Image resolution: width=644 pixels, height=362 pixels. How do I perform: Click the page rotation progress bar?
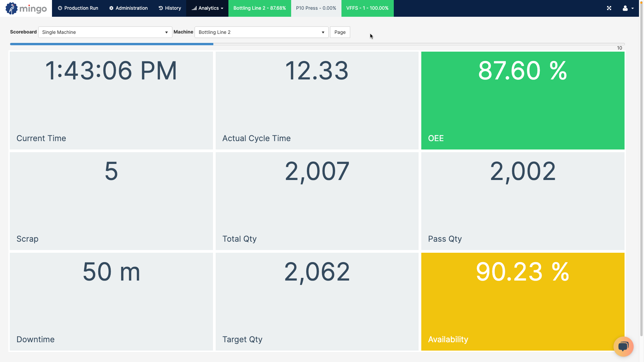[317, 44]
